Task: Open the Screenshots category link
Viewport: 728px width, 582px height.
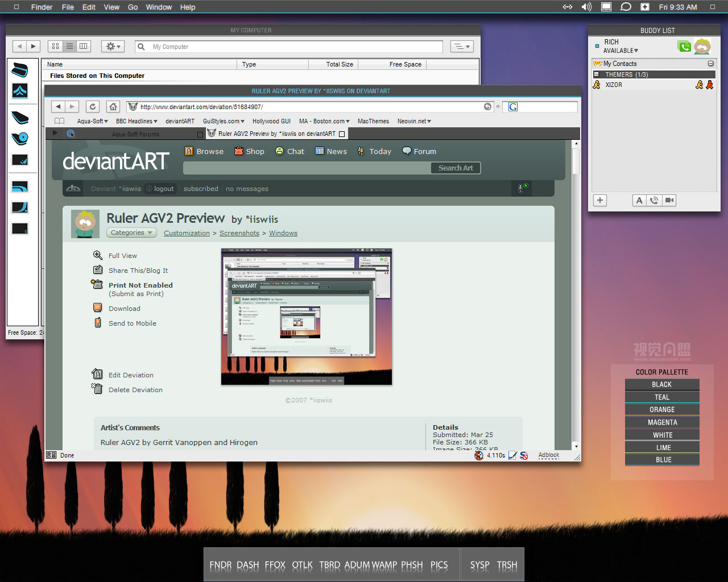Action: pyautogui.click(x=239, y=233)
